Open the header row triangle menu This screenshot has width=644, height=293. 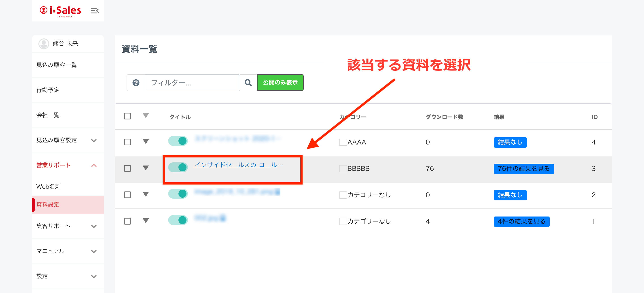tap(146, 116)
